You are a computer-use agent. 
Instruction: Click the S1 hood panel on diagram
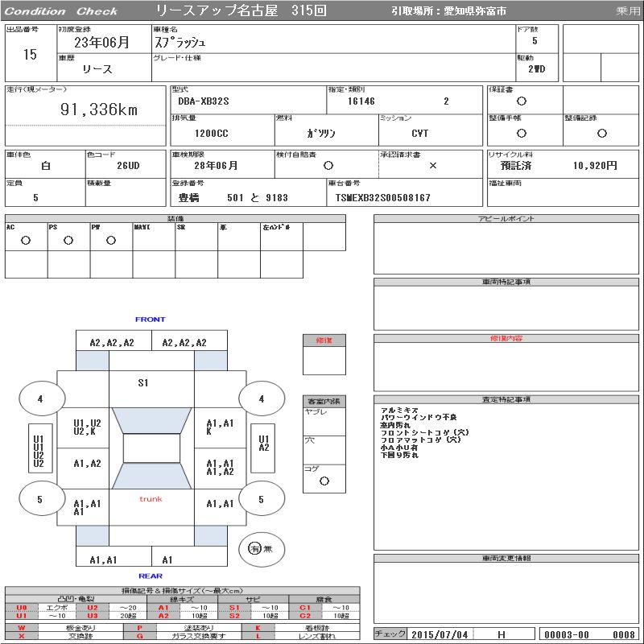[142, 383]
